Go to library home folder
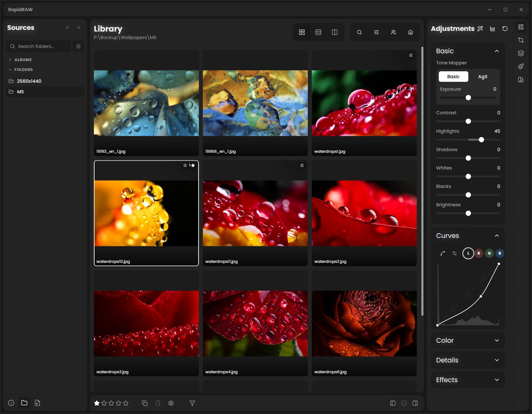The width and height of the screenshot is (532, 414). point(411,32)
